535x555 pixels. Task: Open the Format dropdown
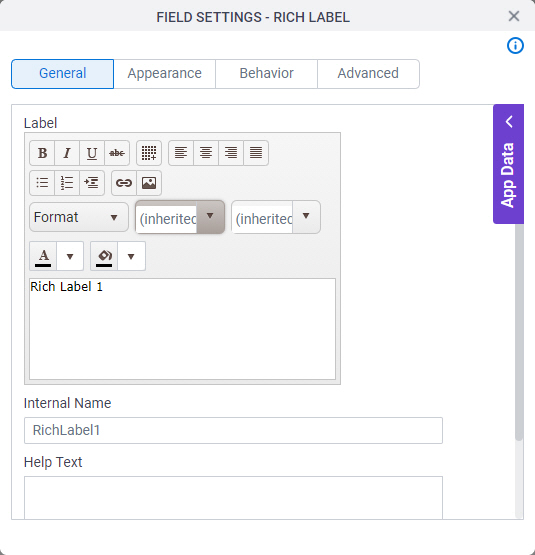coord(79,217)
